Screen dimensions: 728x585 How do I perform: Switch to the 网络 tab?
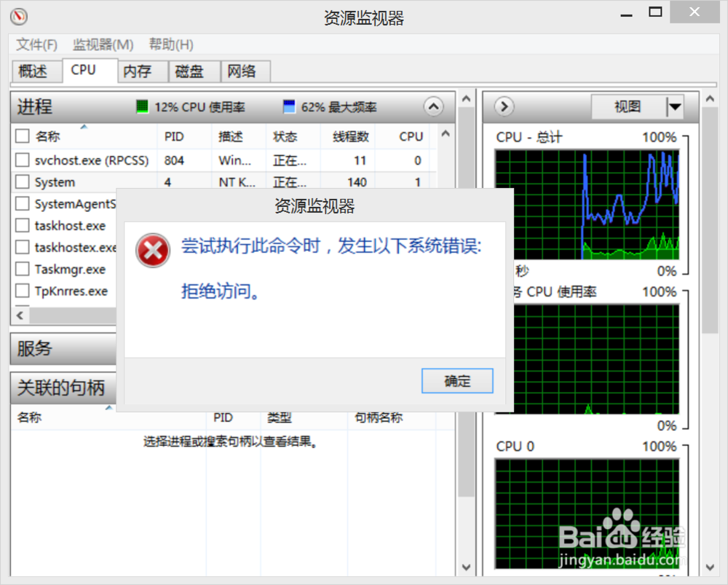tap(246, 71)
